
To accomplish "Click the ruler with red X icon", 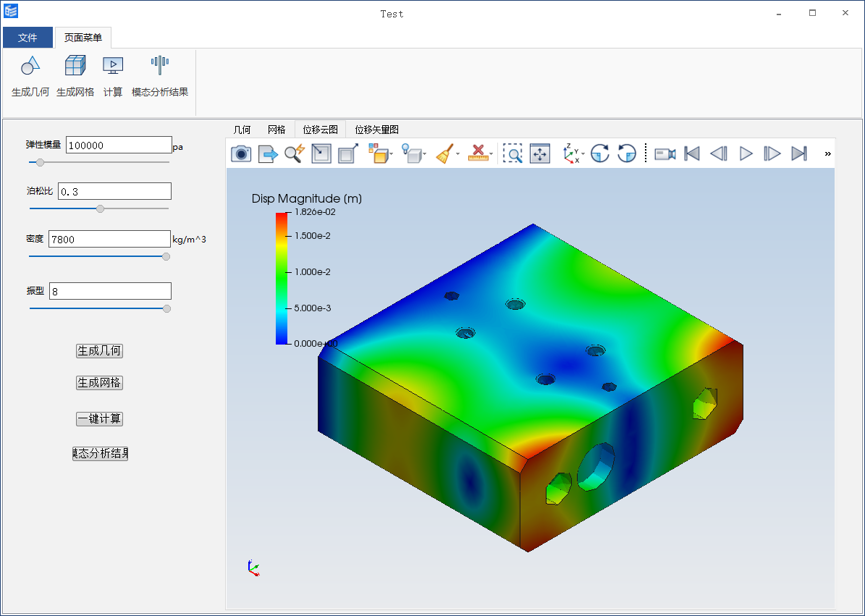I will coord(478,153).
